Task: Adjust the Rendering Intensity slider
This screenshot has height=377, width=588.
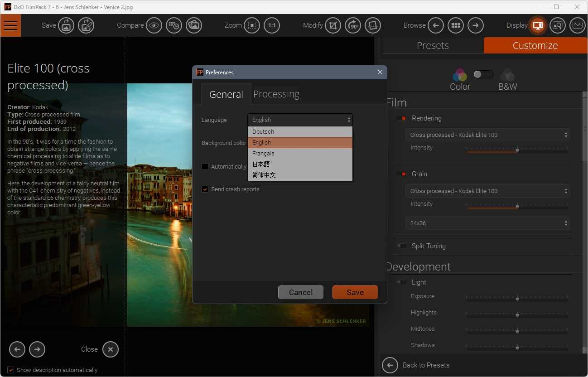Action: tap(517, 150)
